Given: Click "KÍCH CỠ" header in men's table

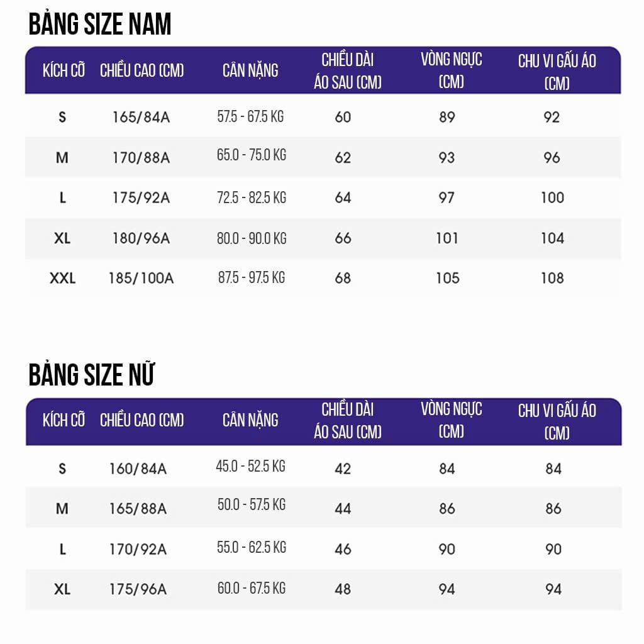Looking at the screenshot, I should (x=64, y=70).
